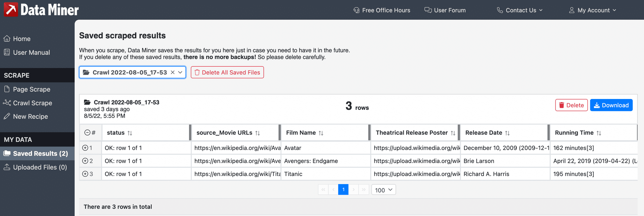This screenshot has width=644, height=216.
Task: Expand row 1 details plus icon
Action: click(x=85, y=148)
